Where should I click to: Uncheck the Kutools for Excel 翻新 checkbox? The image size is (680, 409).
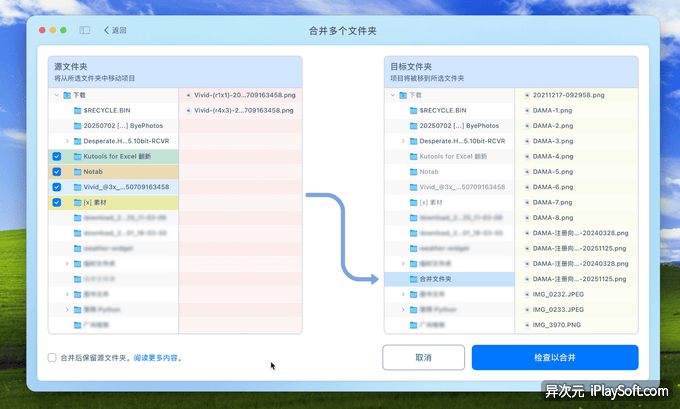pos(57,156)
